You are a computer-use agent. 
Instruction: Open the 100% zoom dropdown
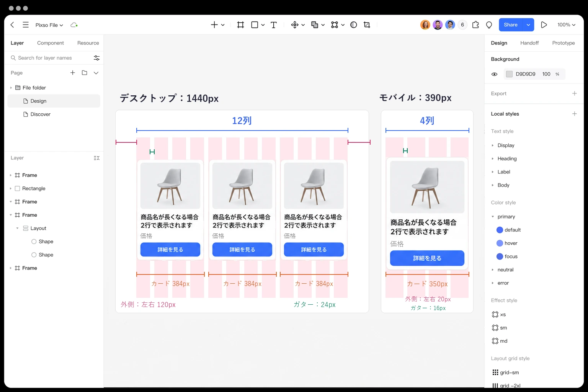[x=566, y=25]
